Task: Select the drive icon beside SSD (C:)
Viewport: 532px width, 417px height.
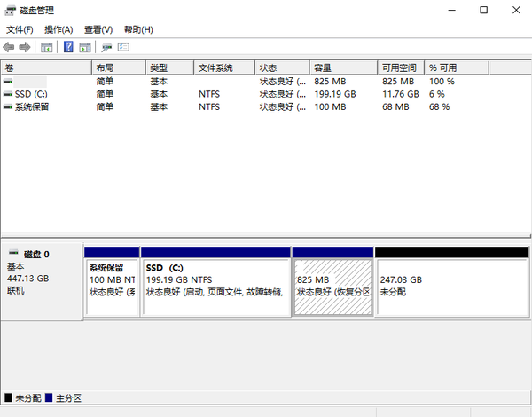Action: [x=8, y=94]
